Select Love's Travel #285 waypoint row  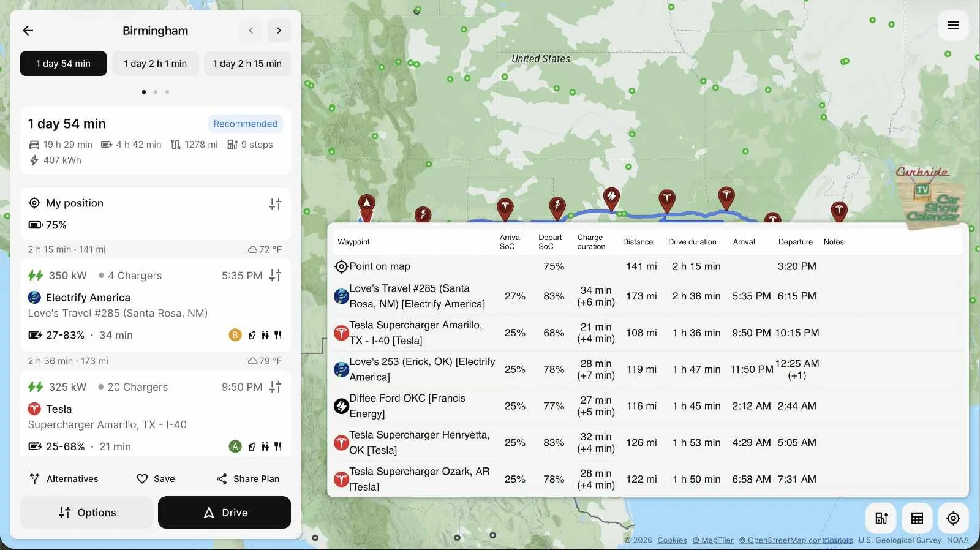click(647, 296)
